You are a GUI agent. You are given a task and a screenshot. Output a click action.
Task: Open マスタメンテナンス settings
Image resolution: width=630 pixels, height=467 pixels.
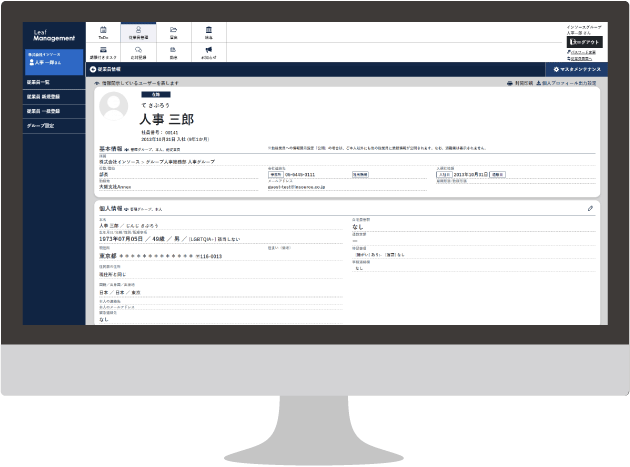[x=577, y=70]
